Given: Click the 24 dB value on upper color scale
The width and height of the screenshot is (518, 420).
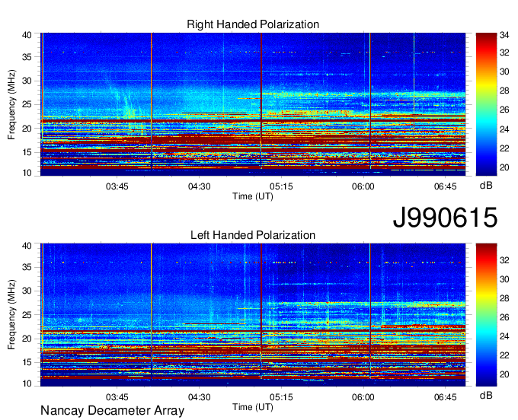Looking at the screenshot, I should [504, 129].
